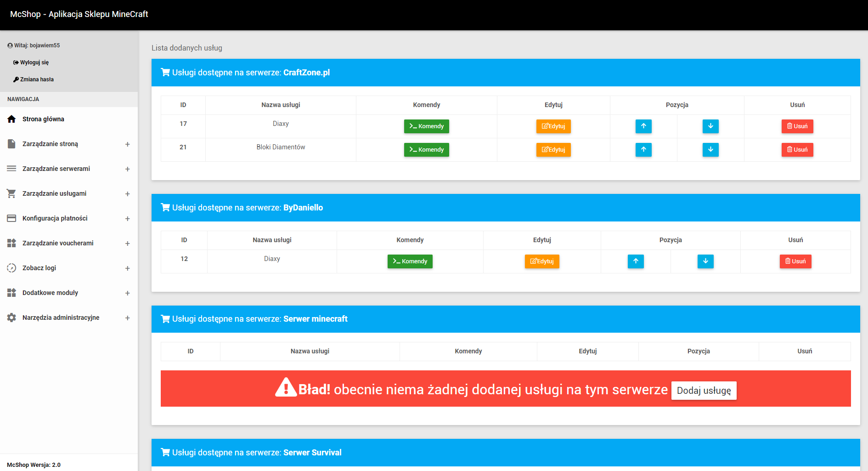Image resolution: width=868 pixels, height=471 pixels.
Task: Click the gear icon for Narzędzia administracyjne
Action: click(x=12, y=318)
